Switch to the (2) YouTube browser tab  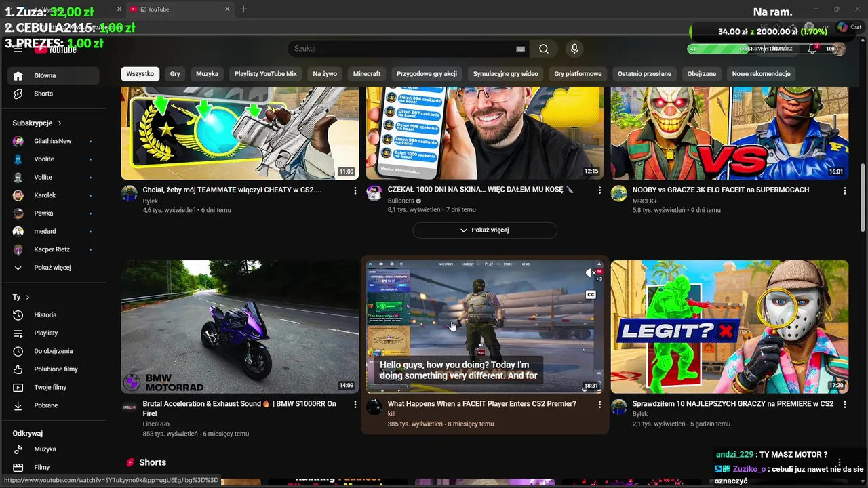pos(178,9)
